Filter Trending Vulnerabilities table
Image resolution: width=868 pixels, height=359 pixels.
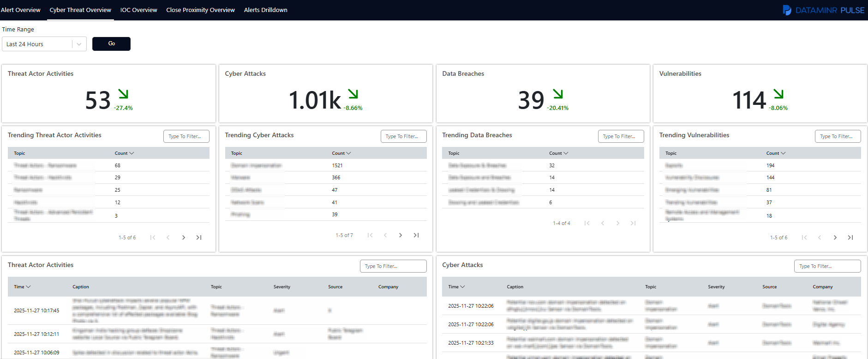point(838,136)
